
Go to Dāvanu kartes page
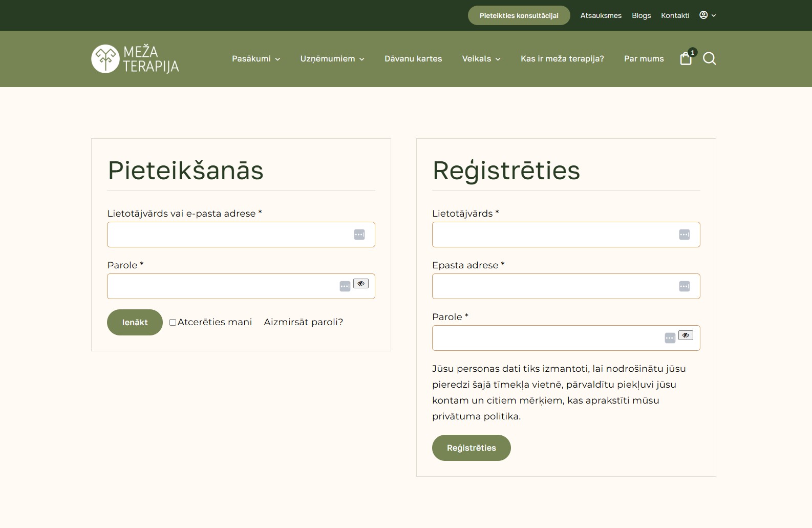413,59
